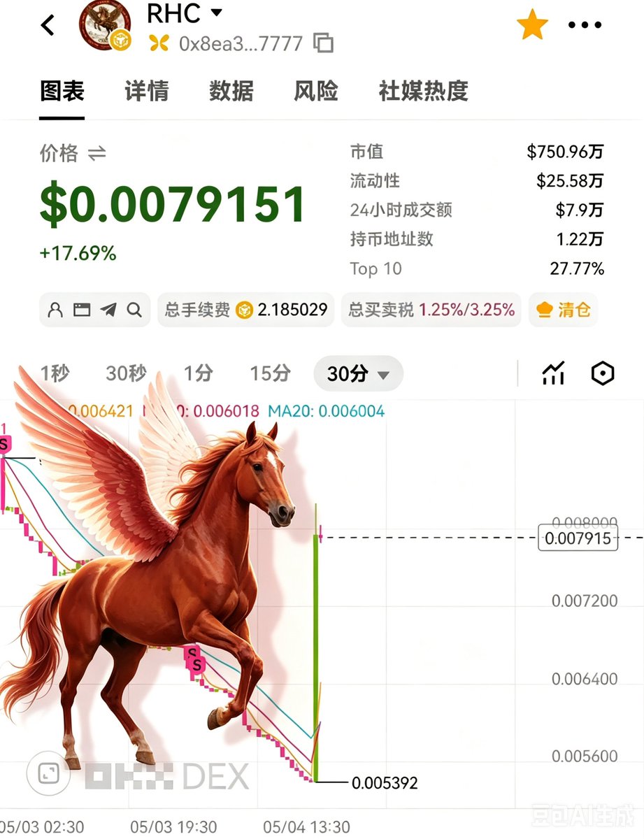Screen dimensions: 644x839
Task: Tap the +17.69% change value
Action: tap(78, 253)
